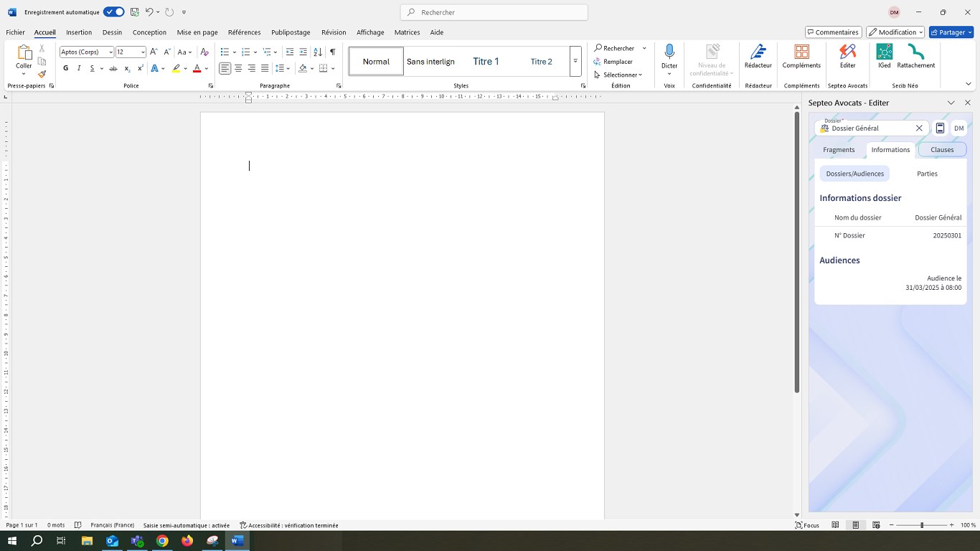Open the Sélectionner dropdown
This screenshot has width=980, height=551.
[618, 75]
